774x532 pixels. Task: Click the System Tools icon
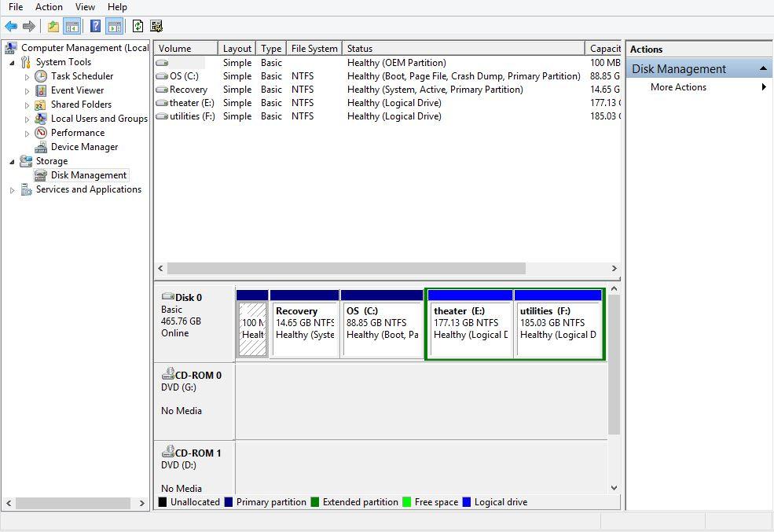(26, 62)
